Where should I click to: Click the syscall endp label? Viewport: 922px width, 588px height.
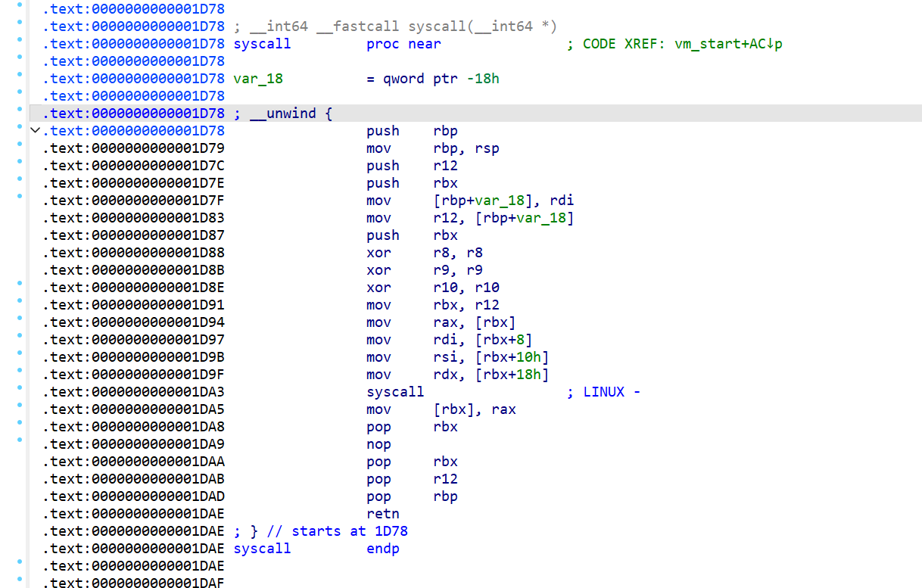coord(262,549)
